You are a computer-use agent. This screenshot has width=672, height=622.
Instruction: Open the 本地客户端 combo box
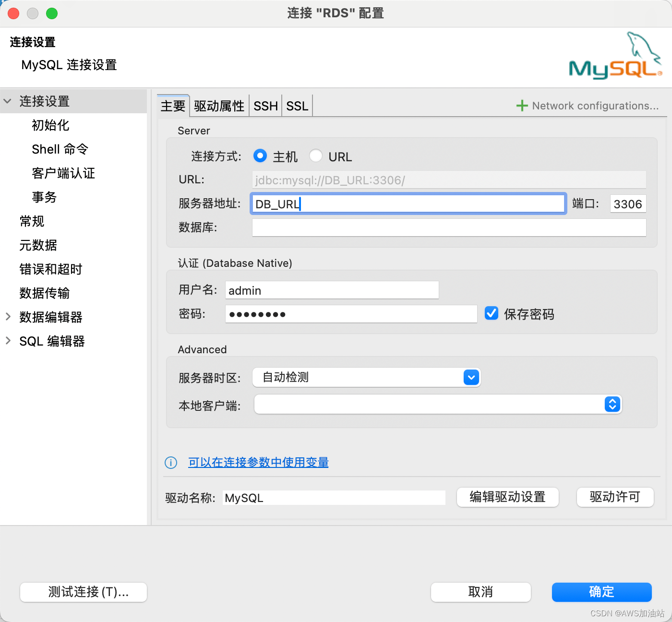pyautogui.click(x=438, y=405)
